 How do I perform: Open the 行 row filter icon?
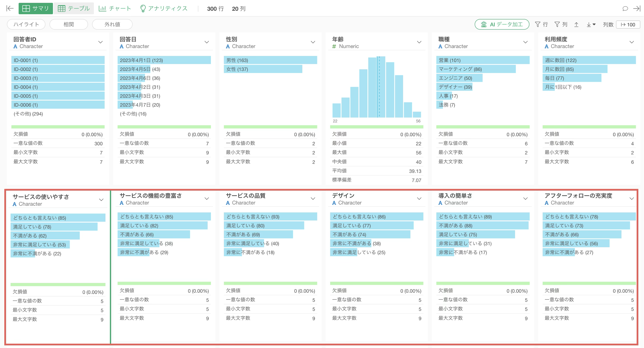pos(541,24)
